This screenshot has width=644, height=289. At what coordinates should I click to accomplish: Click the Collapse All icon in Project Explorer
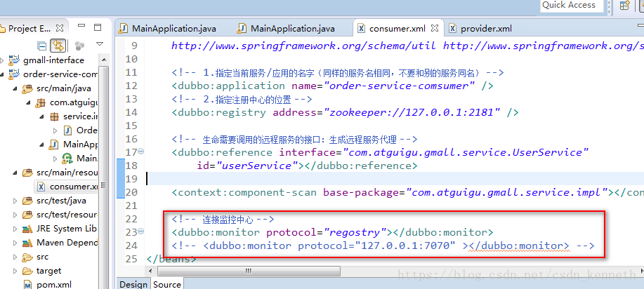[x=42, y=46]
